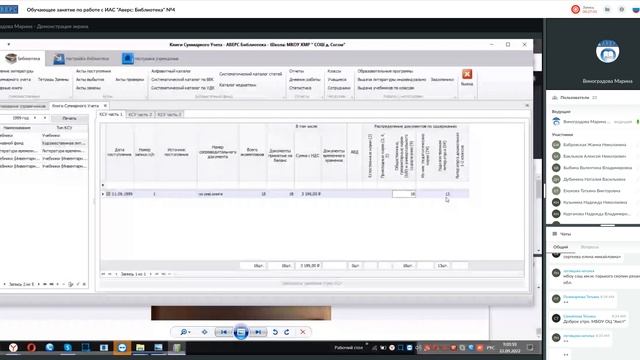Select the Художественная лит. row in left list
This screenshot has width=640, height=360.
pyautogui.click(x=44, y=143)
